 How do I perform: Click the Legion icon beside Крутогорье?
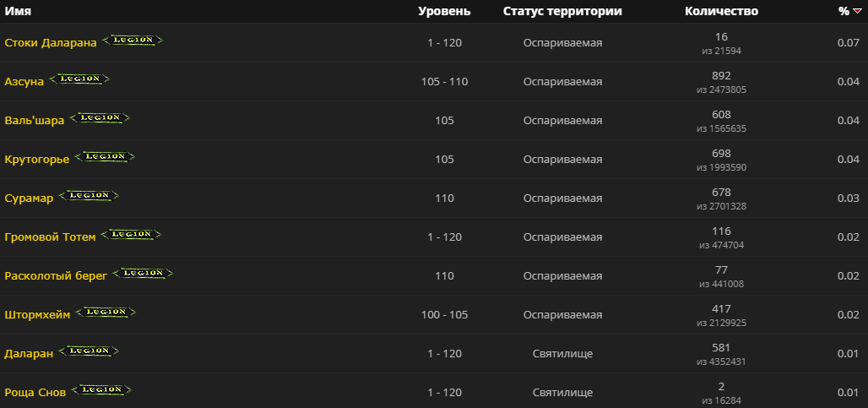[x=105, y=157]
